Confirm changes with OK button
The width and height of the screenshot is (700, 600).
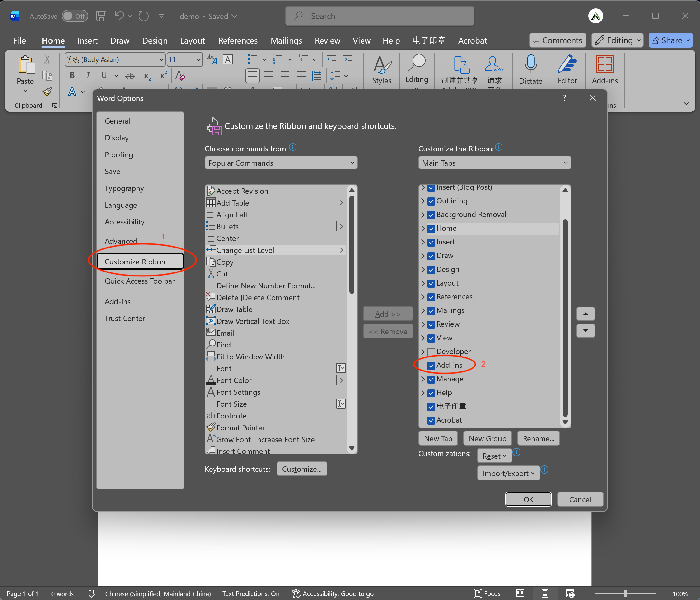528,499
